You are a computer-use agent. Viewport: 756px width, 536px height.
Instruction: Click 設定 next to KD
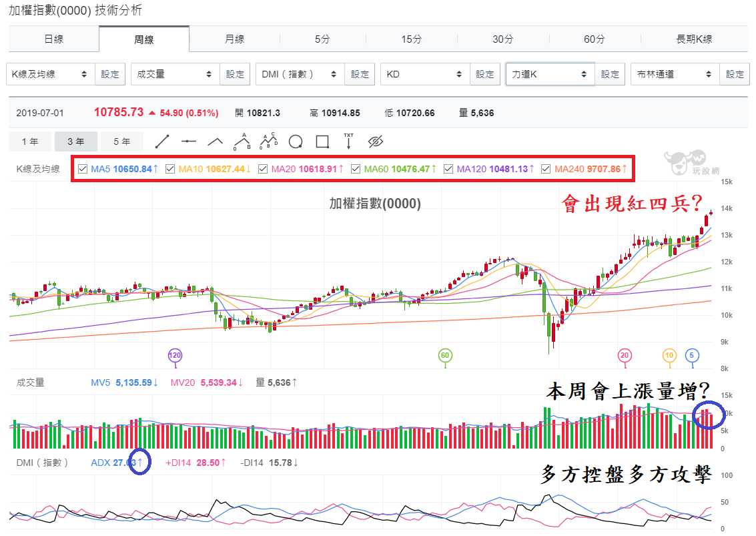(484, 74)
